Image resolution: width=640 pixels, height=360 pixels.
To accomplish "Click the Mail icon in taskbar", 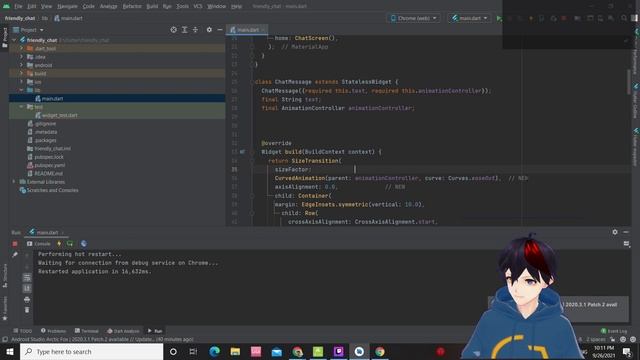I will pos(276,351).
